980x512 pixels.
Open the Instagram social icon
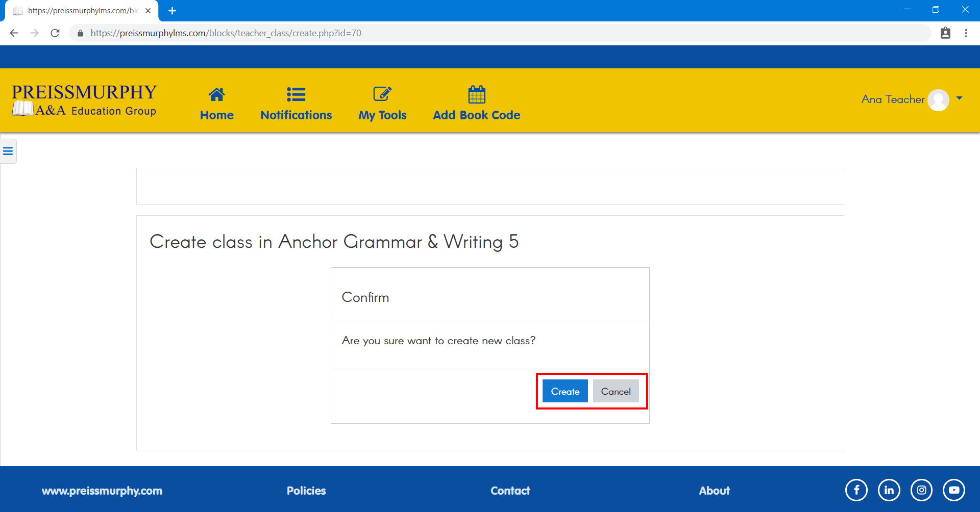[x=921, y=491]
